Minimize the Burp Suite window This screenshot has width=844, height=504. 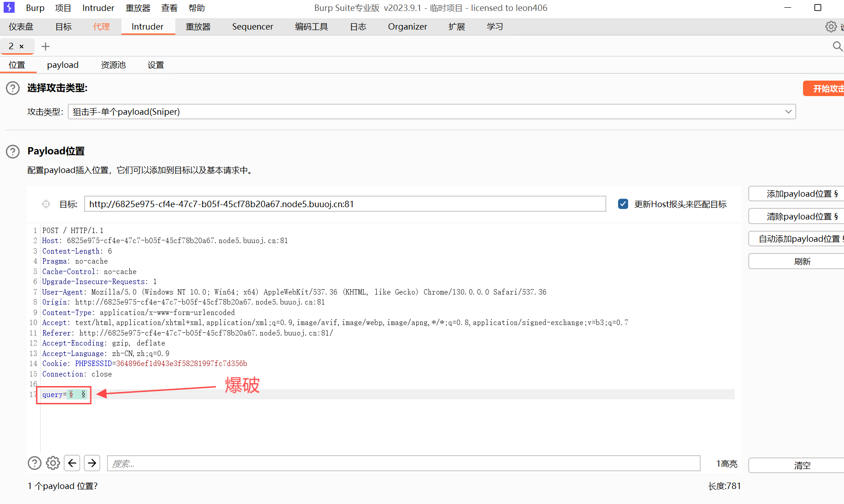(788, 8)
